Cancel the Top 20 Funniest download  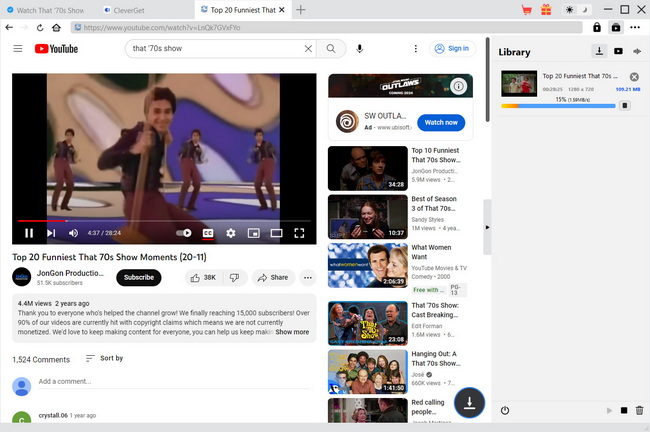[634, 77]
